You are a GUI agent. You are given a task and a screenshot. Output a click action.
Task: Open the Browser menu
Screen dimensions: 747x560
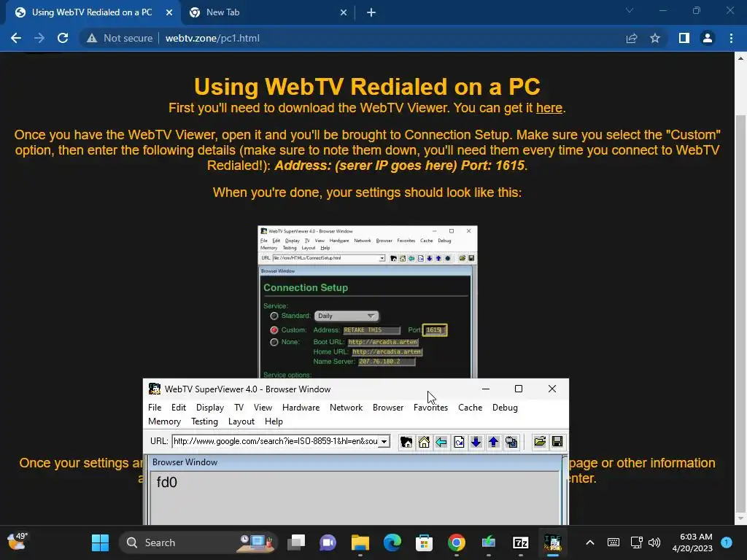tap(388, 408)
